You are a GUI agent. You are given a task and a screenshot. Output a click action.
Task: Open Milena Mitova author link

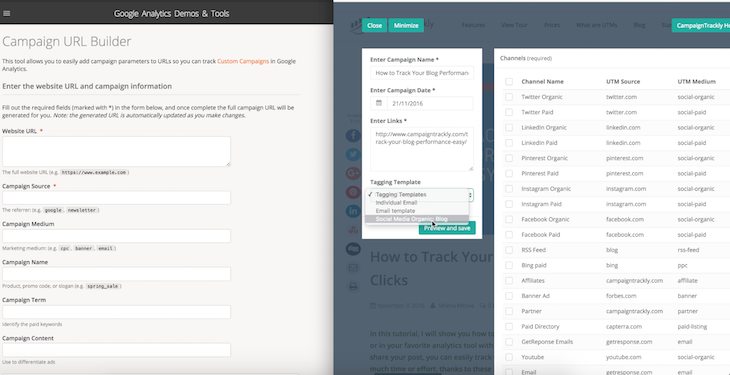pos(455,306)
